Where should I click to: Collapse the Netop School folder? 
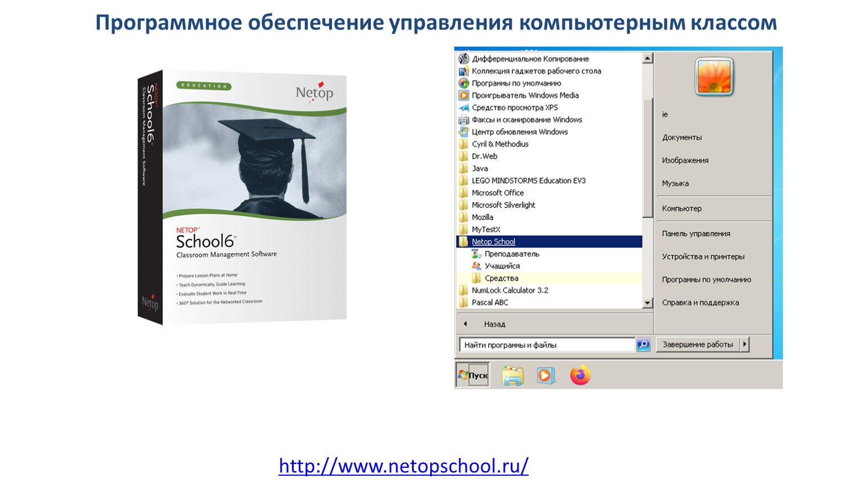click(x=493, y=242)
